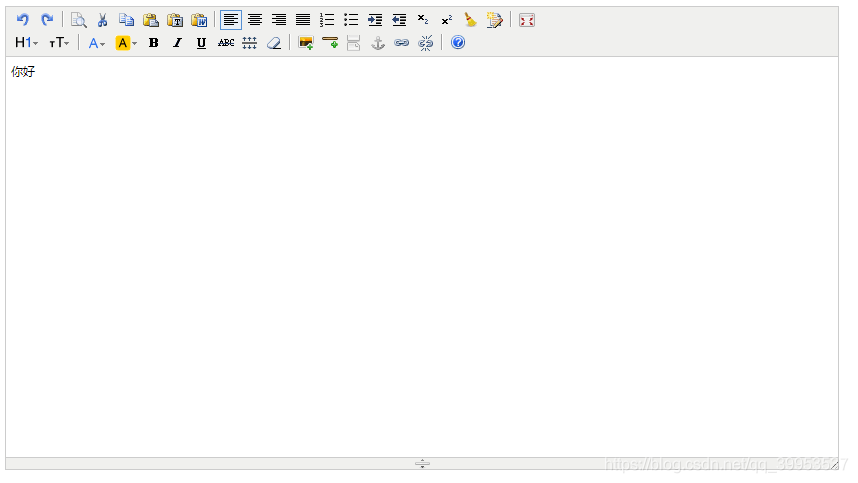Viewport: 858px width, 483px height.
Task: Remove hyperlink with unlink icon
Action: click(426, 43)
